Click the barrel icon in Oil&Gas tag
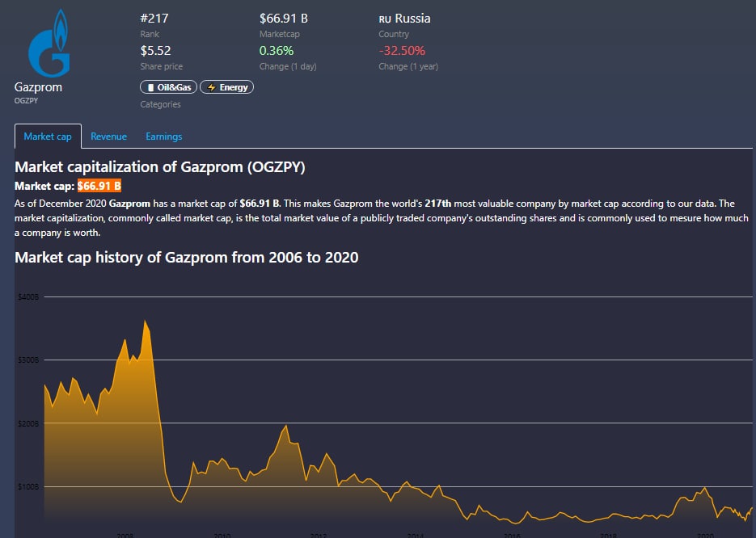This screenshot has height=538, width=756. 150,87
